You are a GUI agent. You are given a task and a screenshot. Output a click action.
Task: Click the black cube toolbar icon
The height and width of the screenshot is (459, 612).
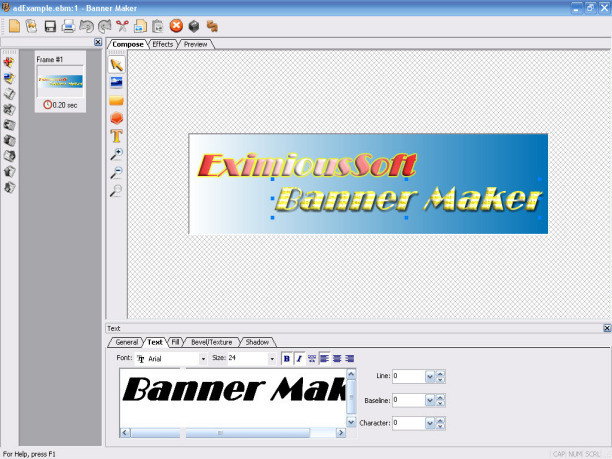[x=194, y=26]
